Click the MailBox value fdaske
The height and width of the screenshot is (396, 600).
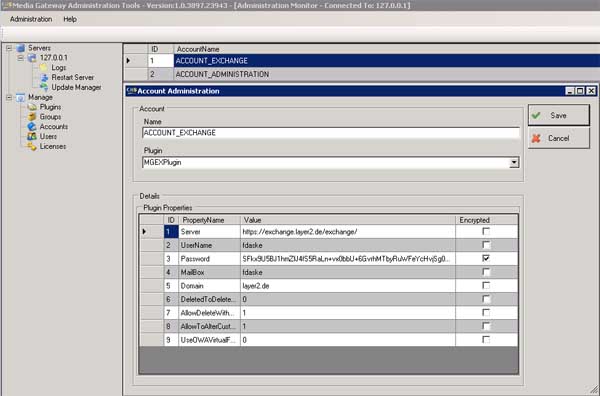pyautogui.click(x=348, y=272)
